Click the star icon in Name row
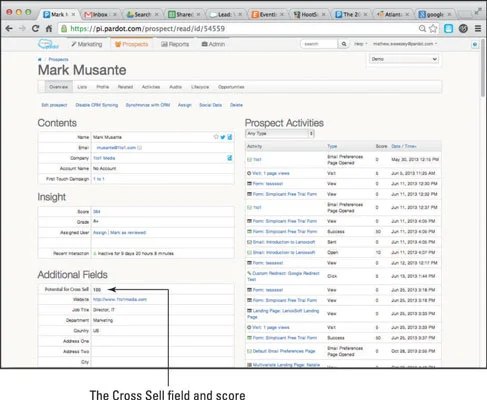This screenshot has width=487, height=400. 216,137
